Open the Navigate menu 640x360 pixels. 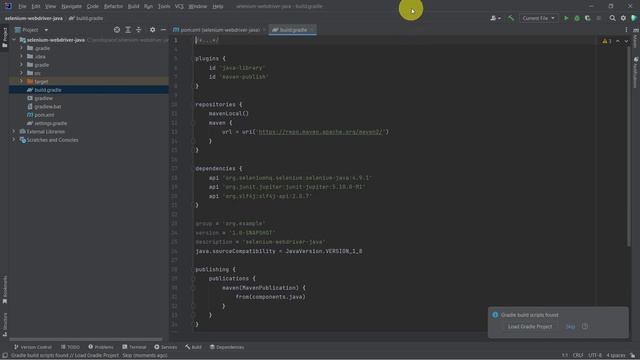coord(71,7)
